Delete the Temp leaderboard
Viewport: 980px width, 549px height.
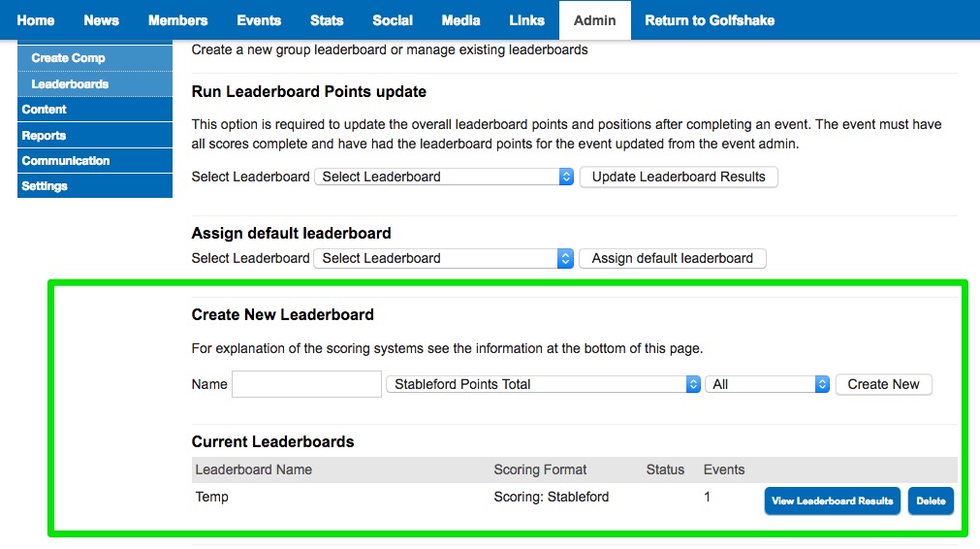point(931,501)
